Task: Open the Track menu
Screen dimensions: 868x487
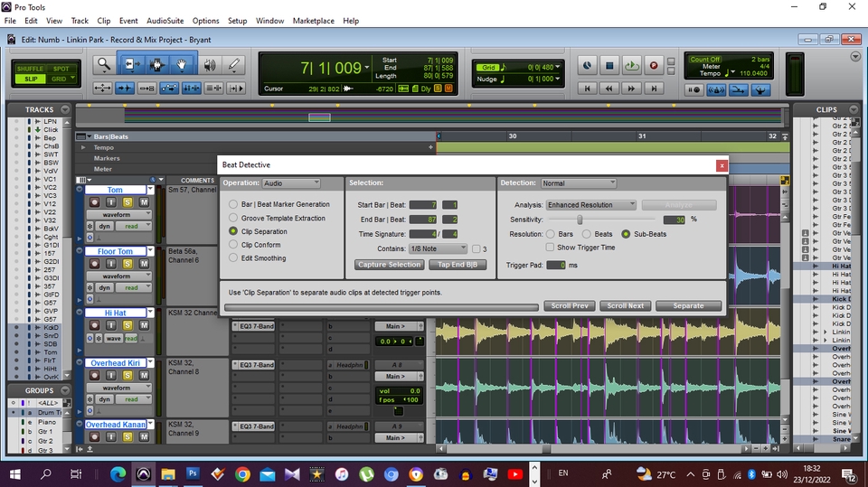Action: (80, 21)
